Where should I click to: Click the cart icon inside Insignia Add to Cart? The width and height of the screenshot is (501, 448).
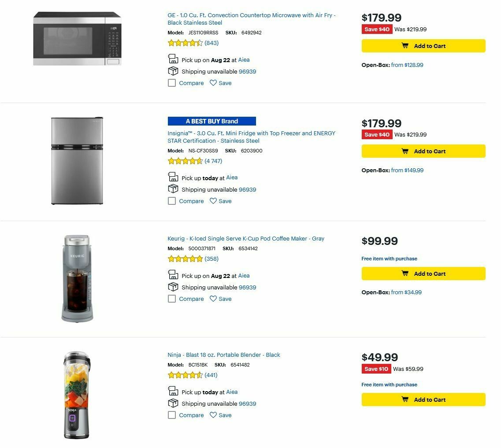click(405, 151)
